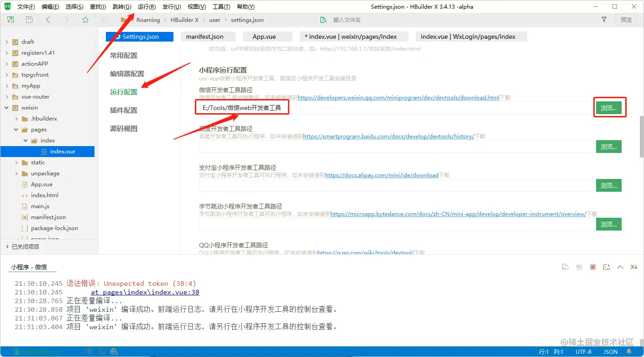This screenshot has height=357, width=644.
Task: Click the Baidu devtools path input field
Action: point(396,147)
